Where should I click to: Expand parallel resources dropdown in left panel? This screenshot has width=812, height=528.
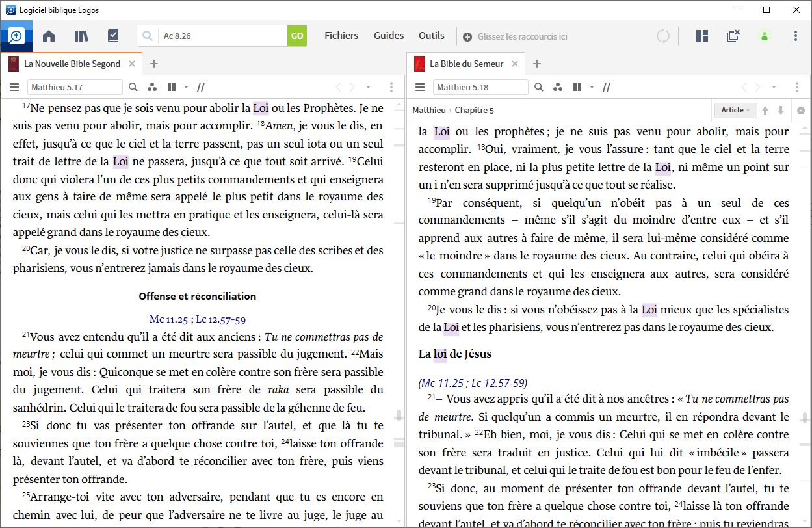(x=187, y=87)
